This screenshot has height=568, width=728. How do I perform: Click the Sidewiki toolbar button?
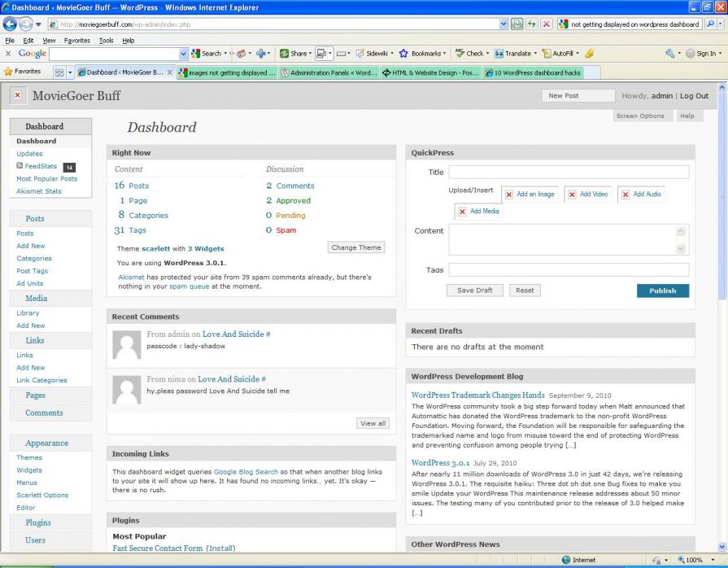372,54
